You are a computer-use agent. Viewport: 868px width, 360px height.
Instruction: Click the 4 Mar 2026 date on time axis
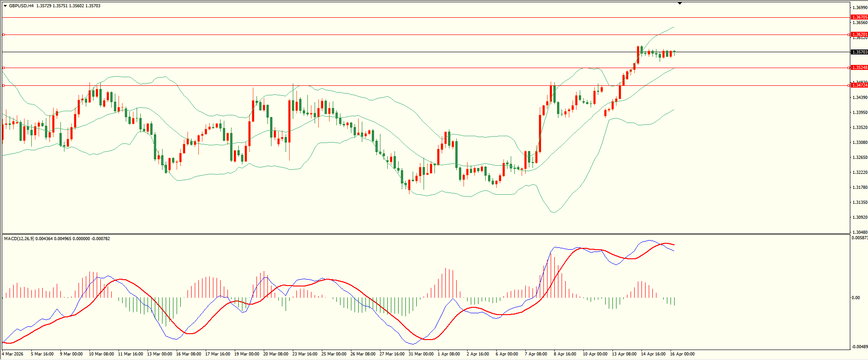coord(13,354)
